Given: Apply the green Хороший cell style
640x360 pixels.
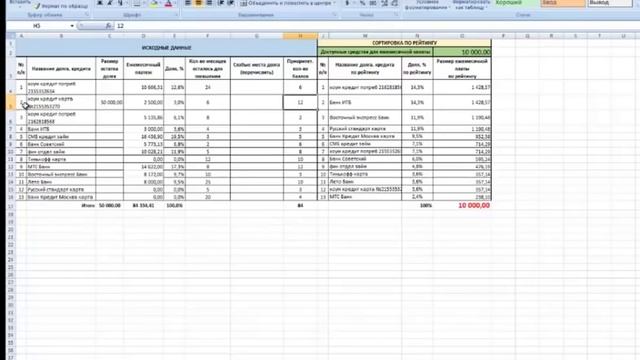Looking at the screenshot, I should (x=516, y=3).
